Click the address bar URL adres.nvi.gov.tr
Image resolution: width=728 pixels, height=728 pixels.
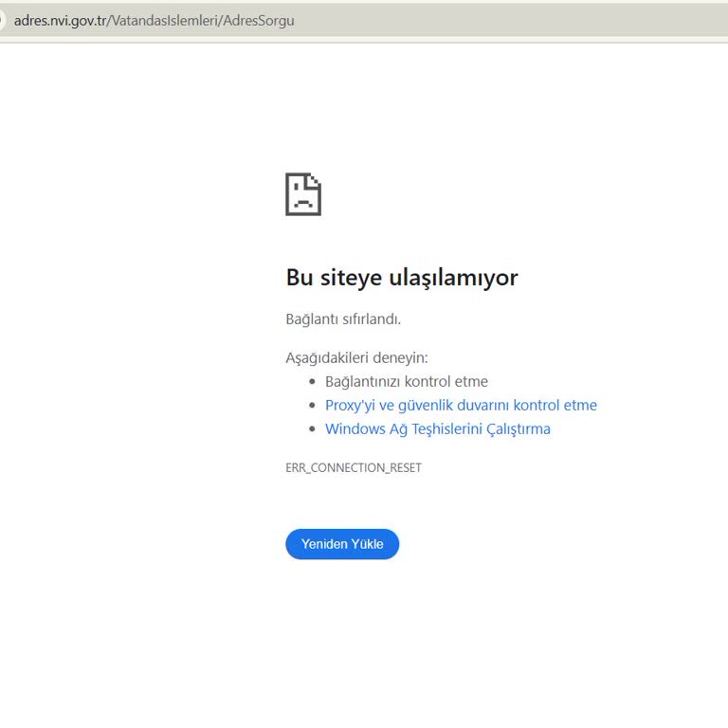pos(155,21)
